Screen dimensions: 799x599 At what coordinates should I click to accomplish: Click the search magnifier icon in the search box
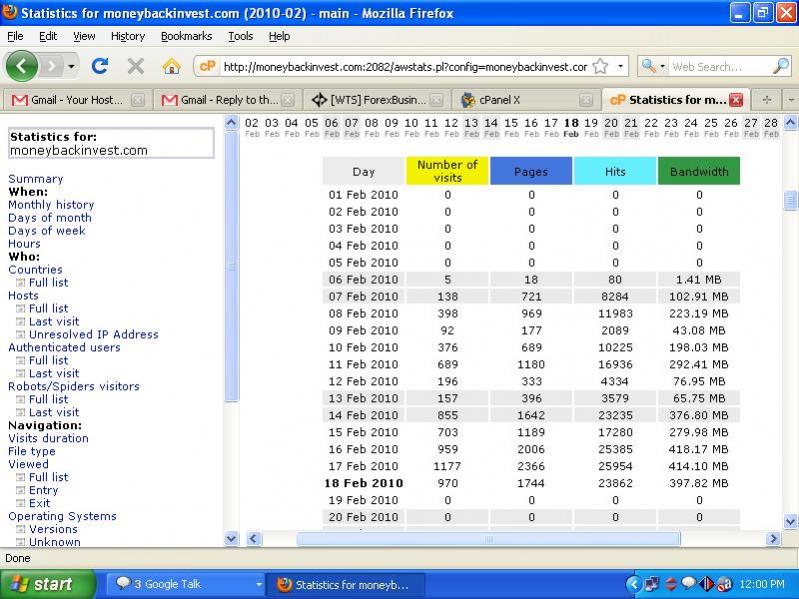[781, 66]
